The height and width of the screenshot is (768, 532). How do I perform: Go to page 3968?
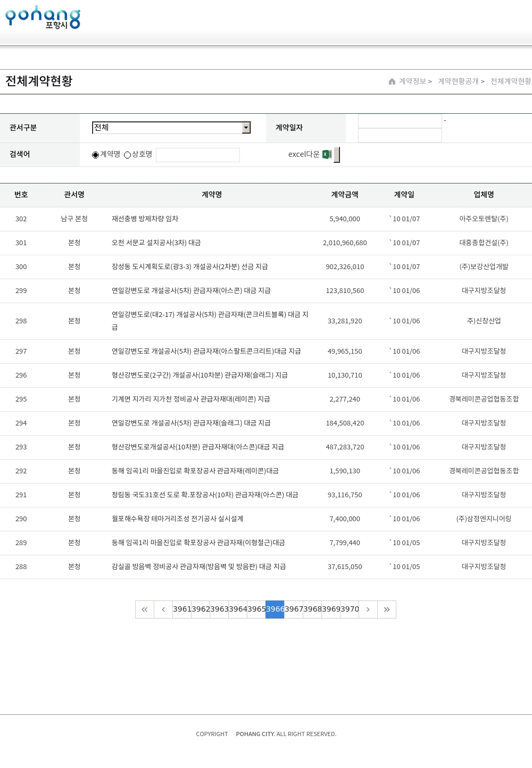pos(312,610)
